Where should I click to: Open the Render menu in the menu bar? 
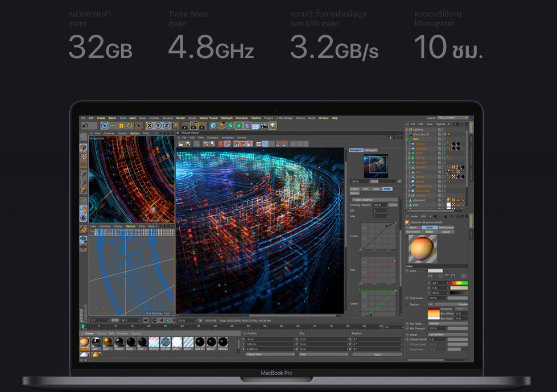[x=181, y=118]
